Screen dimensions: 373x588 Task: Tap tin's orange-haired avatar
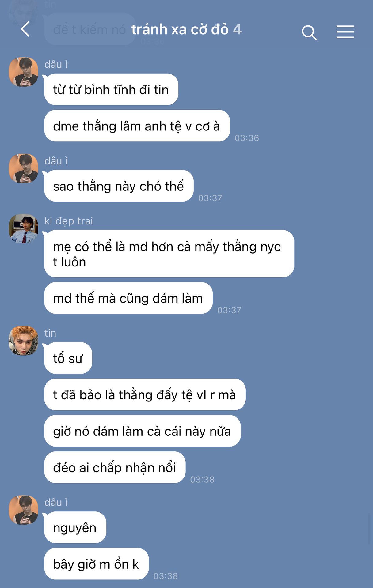pos(24,341)
